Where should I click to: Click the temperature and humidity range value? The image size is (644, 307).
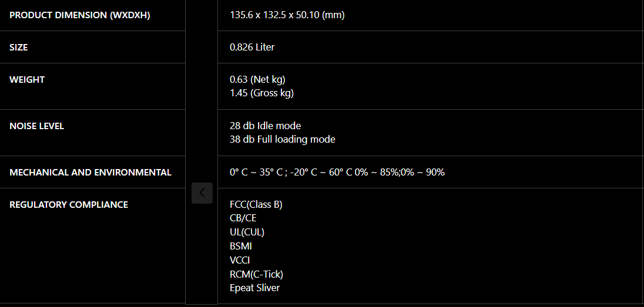[x=337, y=172]
